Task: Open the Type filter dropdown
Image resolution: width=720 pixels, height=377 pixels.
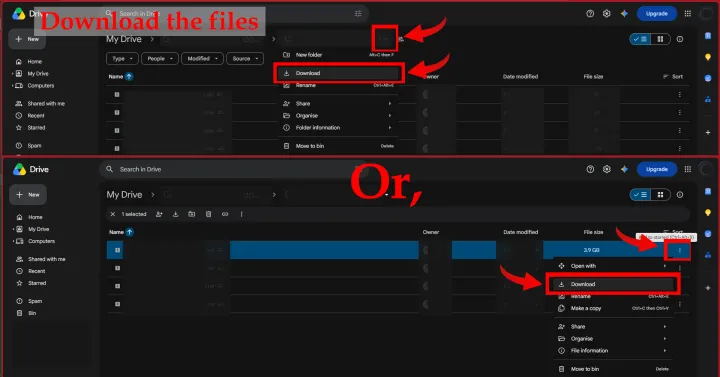Action: pyautogui.click(x=122, y=59)
